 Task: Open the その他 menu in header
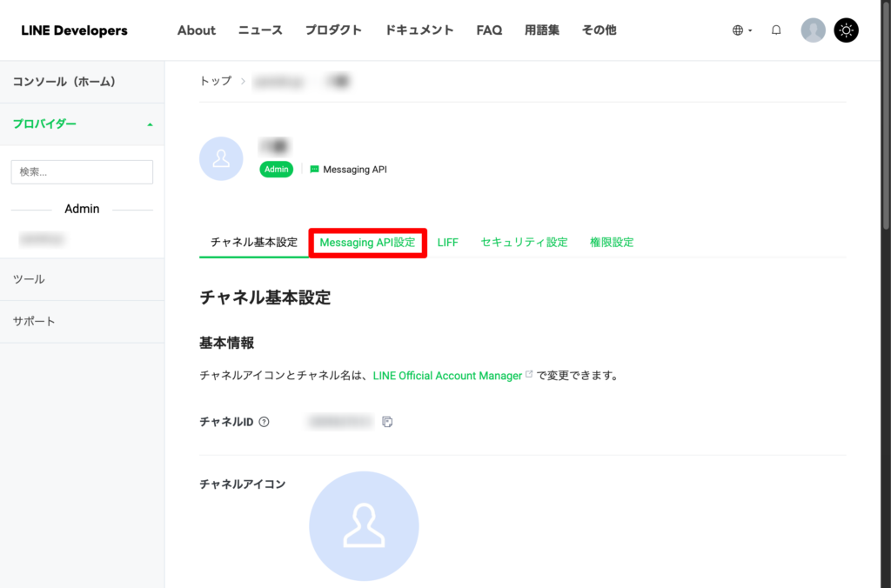pyautogui.click(x=599, y=30)
